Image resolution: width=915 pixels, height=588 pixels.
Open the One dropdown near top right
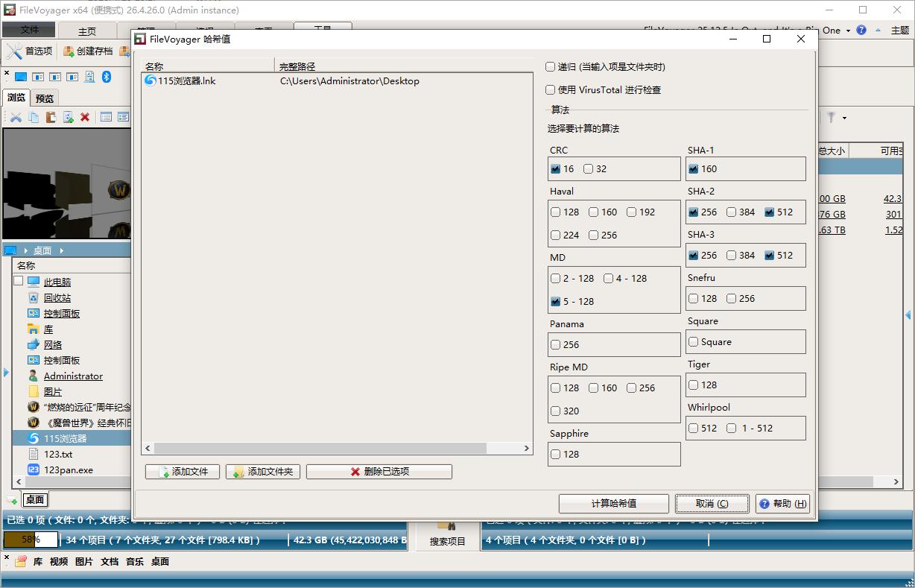[x=836, y=31]
